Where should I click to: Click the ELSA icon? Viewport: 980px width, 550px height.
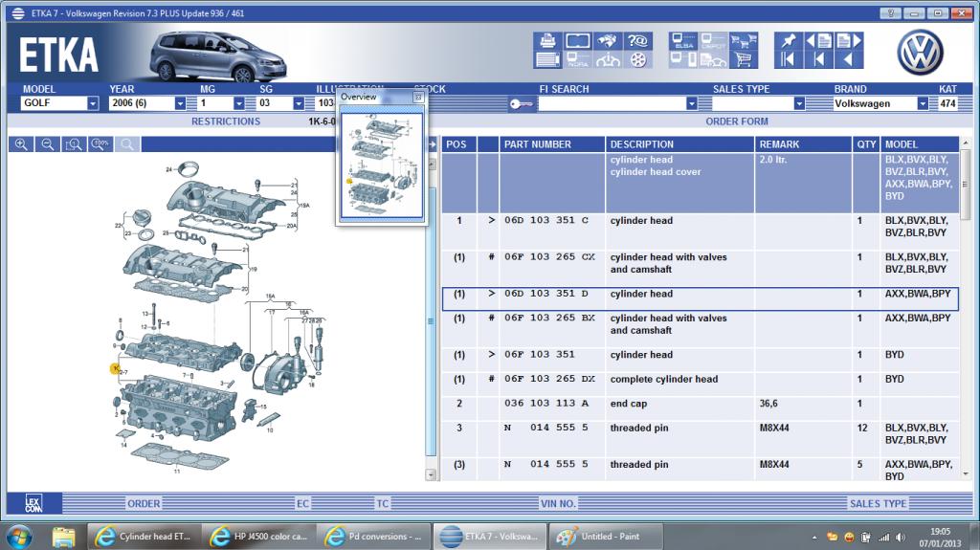tap(682, 41)
